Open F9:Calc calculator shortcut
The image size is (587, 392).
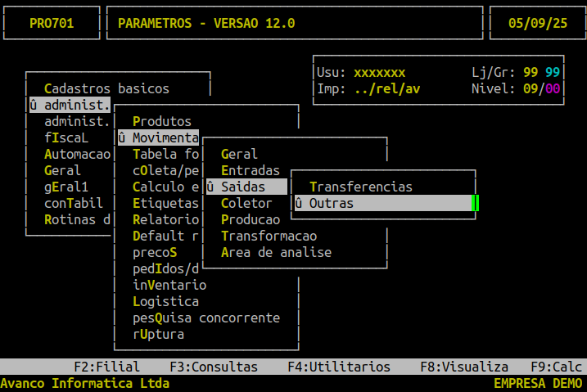point(557,367)
